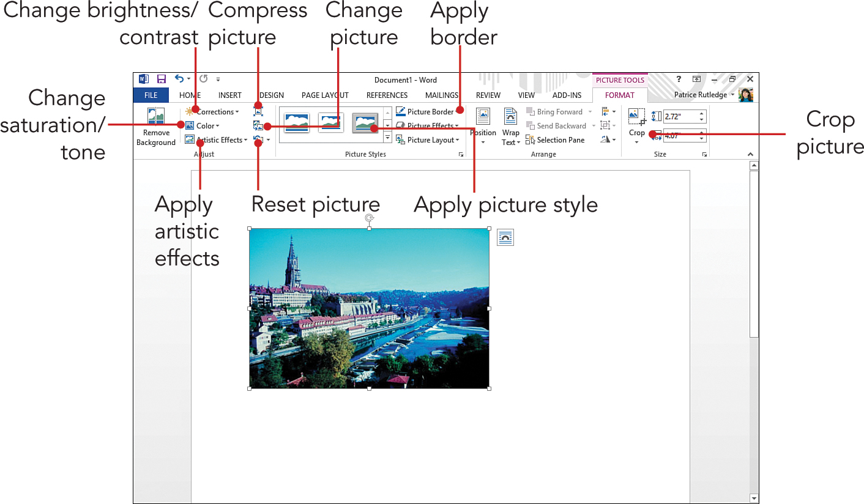
Task: Save the document with the floppy disk icon
Action: click(162, 79)
